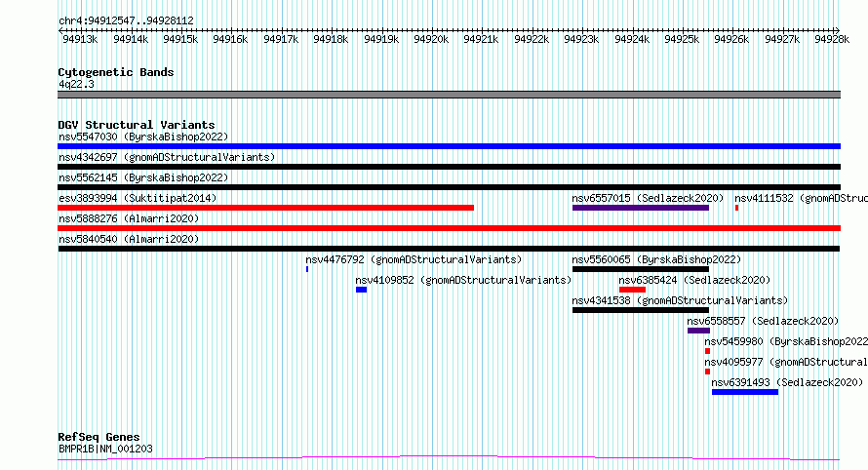Select the black nsv5840540 Almarri2020 bar
The height and width of the screenshot is (470, 868).
click(x=449, y=249)
